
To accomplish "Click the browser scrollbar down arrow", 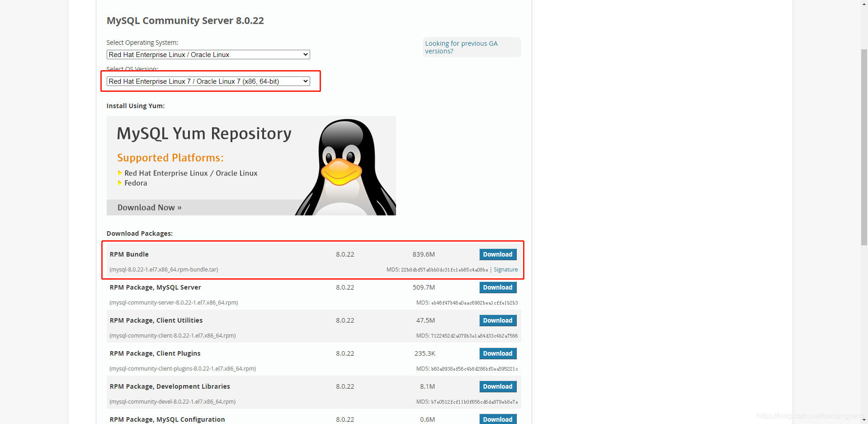I will tap(864, 420).
